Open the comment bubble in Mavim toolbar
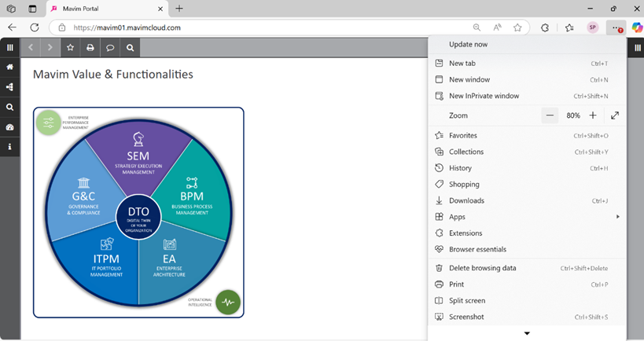 tap(110, 48)
